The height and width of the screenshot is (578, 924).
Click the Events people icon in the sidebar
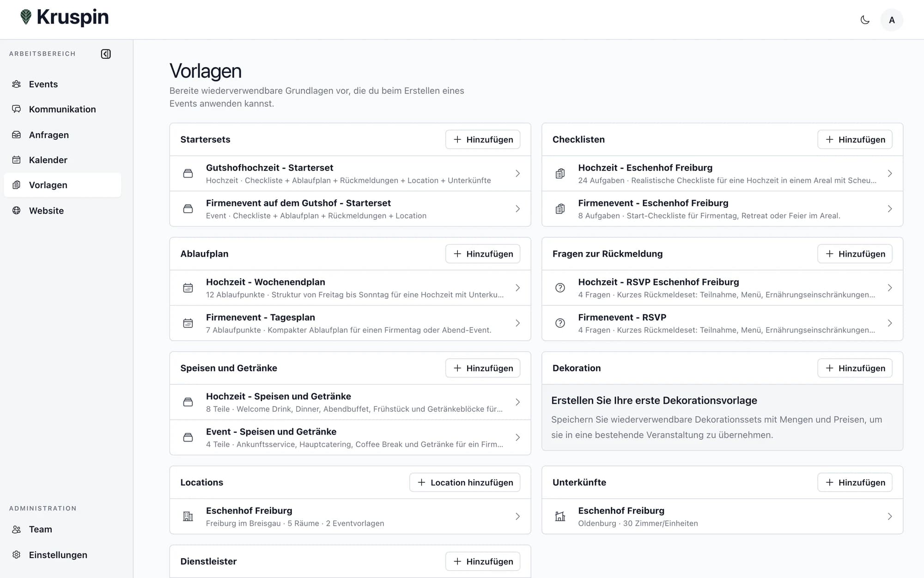[x=17, y=84]
